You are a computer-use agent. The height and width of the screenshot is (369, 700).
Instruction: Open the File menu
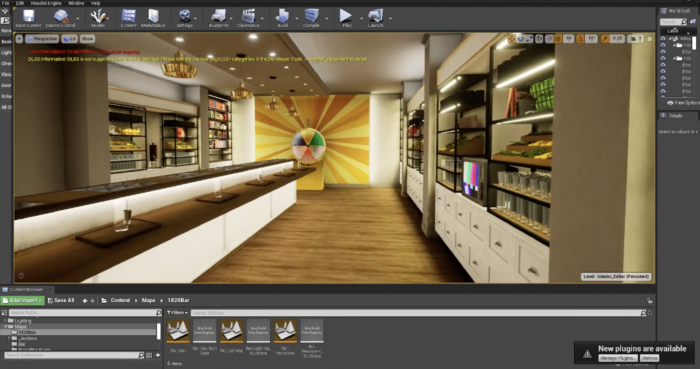pyautogui.click(x=5, y=3)
